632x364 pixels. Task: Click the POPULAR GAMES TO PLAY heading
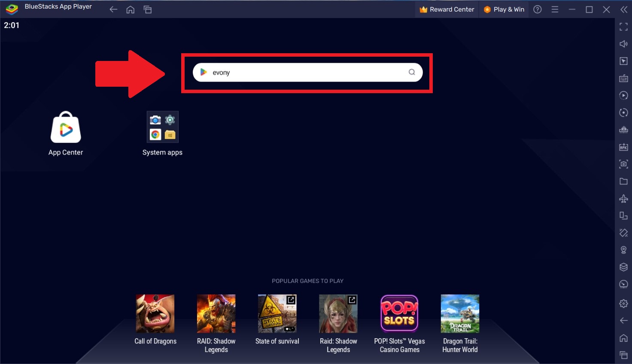pos(307,281)
